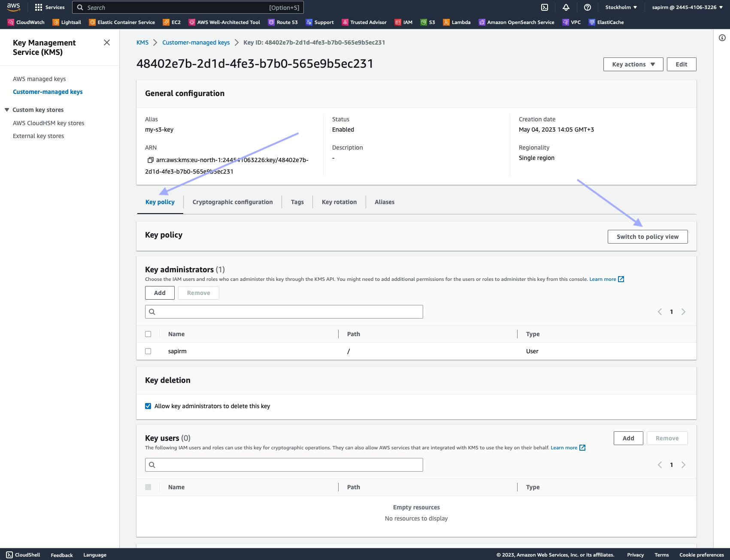The image size is (730, 560).
Task: Open the notifications bell icon
Action: pyautogui.click(x=566, y=7)
